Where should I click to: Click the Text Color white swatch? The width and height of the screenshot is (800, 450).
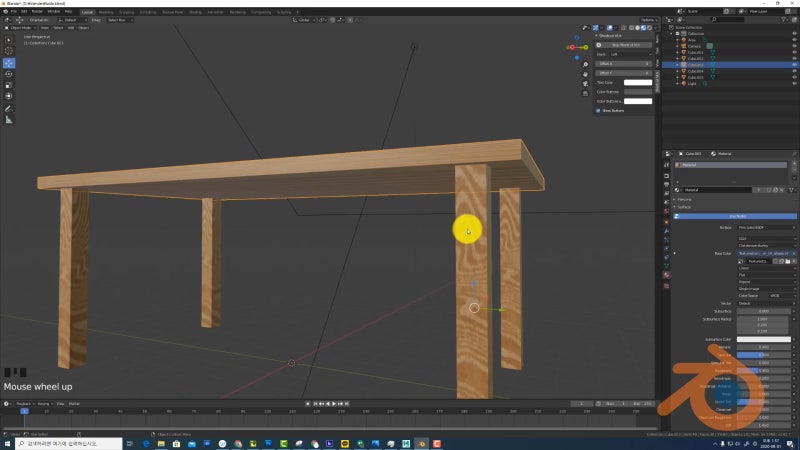pos(638,83)
